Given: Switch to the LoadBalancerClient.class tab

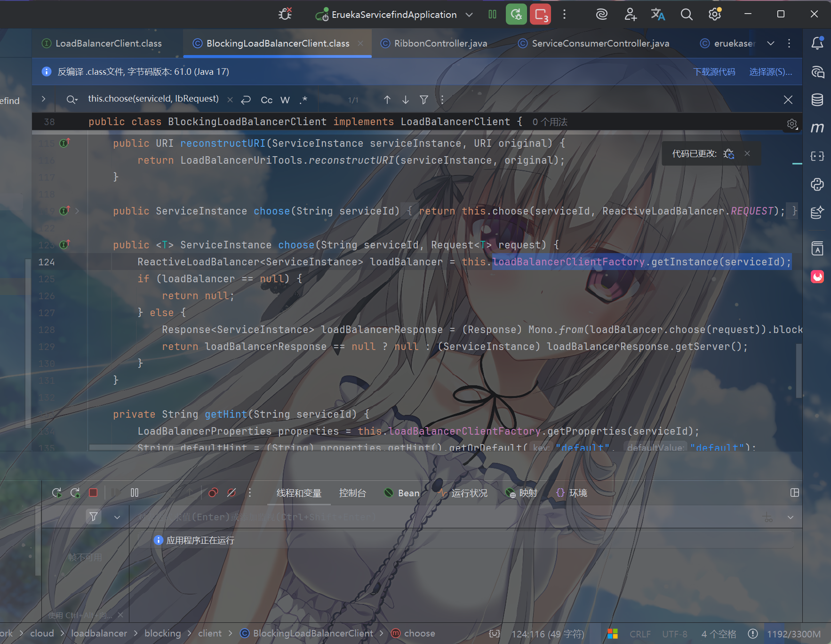Looking at the screenshot, I should click(102, 43).
